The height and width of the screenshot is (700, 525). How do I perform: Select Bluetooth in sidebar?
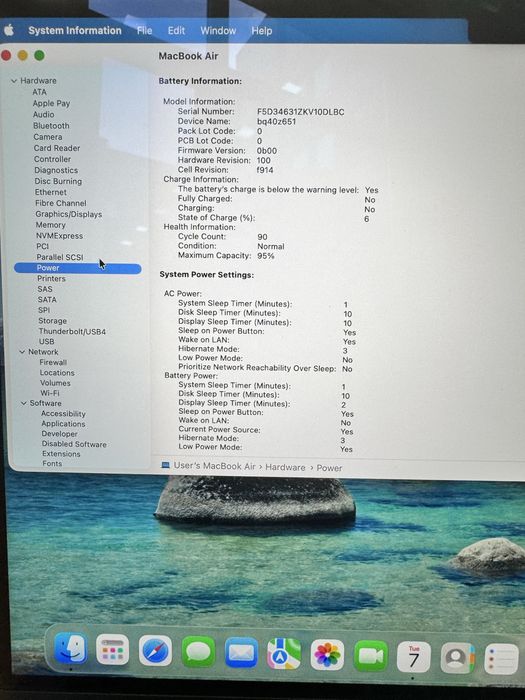[51, 125]
